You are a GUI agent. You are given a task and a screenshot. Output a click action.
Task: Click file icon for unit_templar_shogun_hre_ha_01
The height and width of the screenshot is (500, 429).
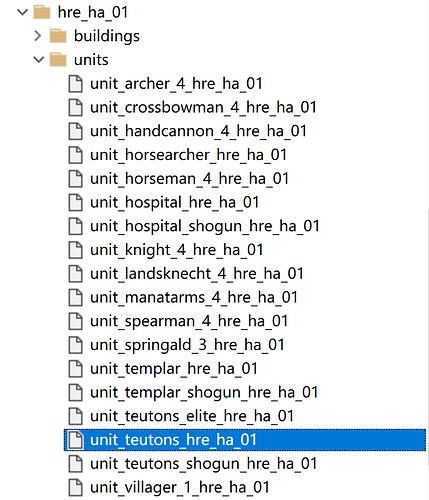(76, 393)
